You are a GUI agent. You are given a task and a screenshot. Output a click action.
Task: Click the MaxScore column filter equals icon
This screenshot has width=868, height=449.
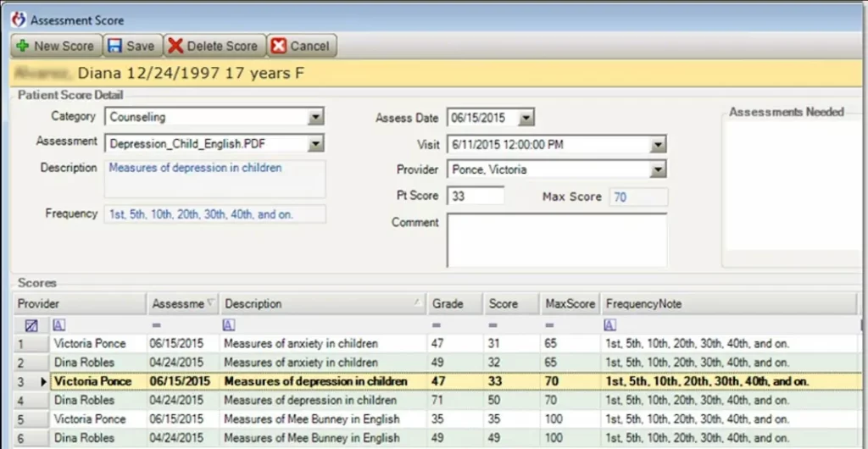[x=549, y=325]
